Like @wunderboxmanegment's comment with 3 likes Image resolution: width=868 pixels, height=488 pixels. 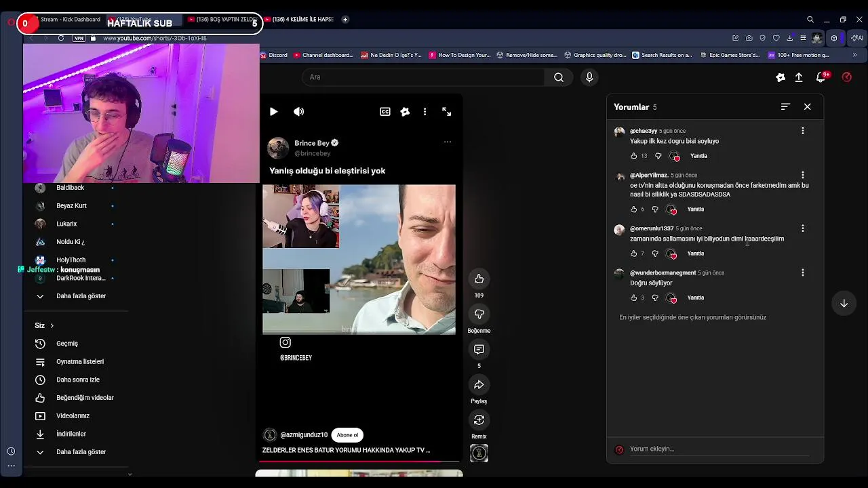pyautogui.click(x=634, y=298)
